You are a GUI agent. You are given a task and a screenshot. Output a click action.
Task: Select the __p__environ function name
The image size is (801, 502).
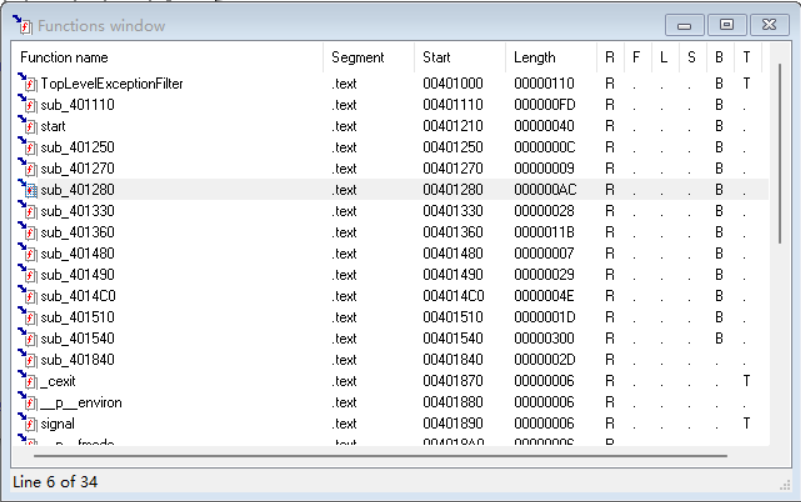click(81, 402)
